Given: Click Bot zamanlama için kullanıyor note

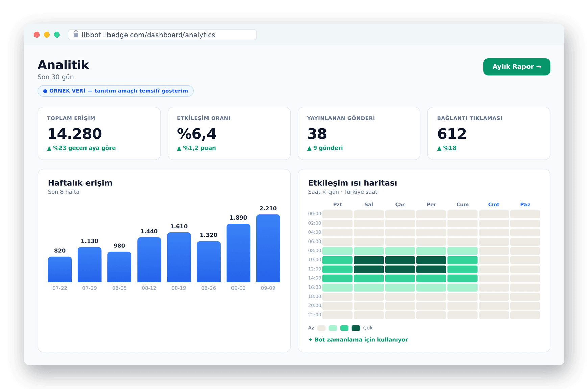Looking at the screenshot, I should [x=358, y=339].
